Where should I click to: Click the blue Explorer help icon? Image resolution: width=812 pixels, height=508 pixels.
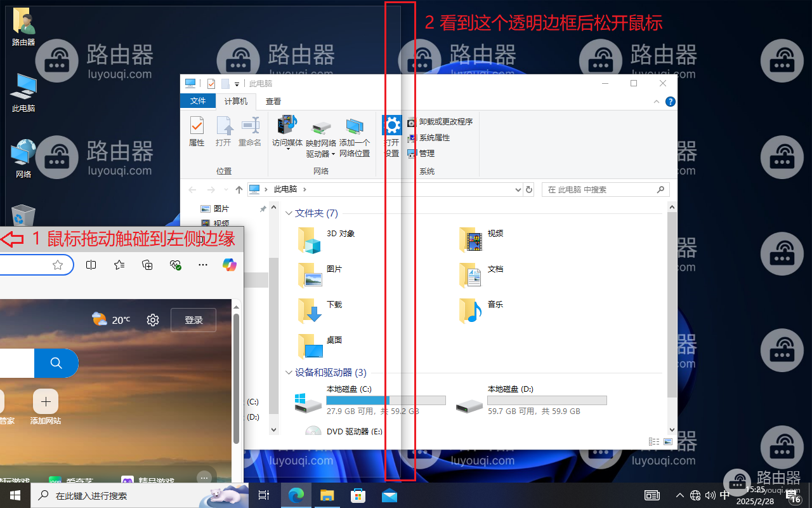point(670,102)
